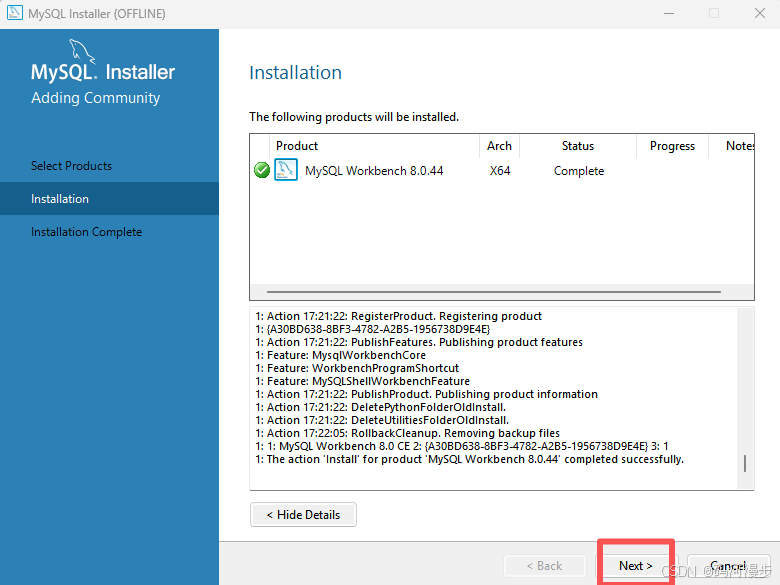Viewport: 780px width, 585px height.
Task: Click the Feature: WorkbenchProgramShortcut log line
Action: pyautogui.click(x=357, y=368)
